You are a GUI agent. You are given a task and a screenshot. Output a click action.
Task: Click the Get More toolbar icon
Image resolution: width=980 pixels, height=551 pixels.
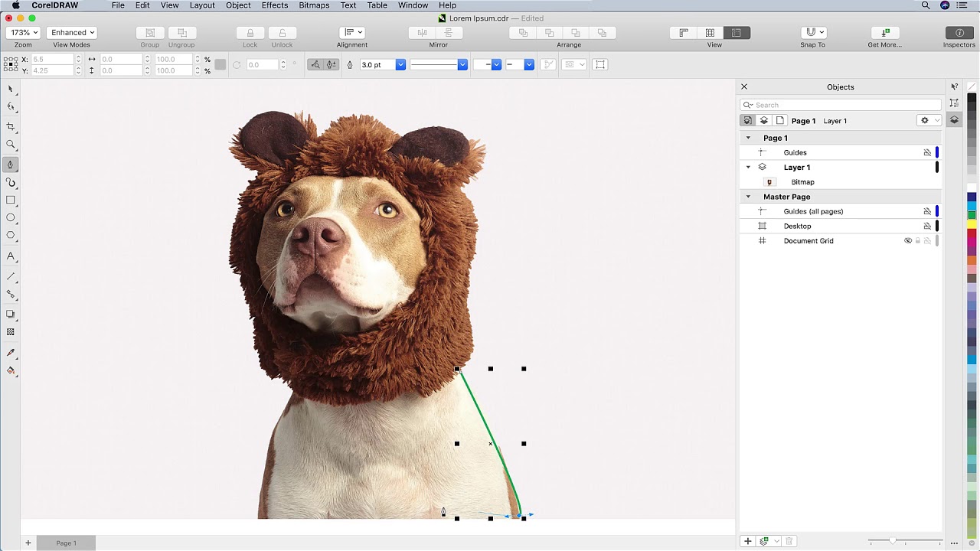click(884, 33)
